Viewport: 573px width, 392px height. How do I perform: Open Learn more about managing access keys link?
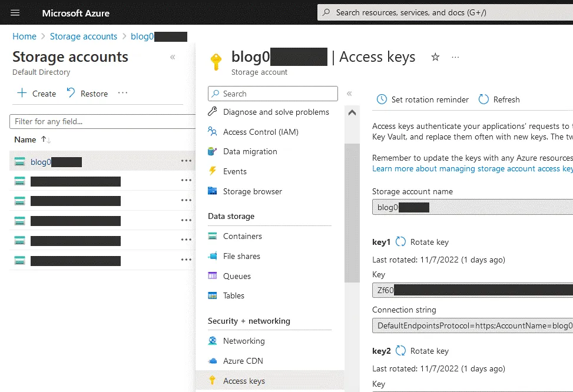click(x=472, y=168)
